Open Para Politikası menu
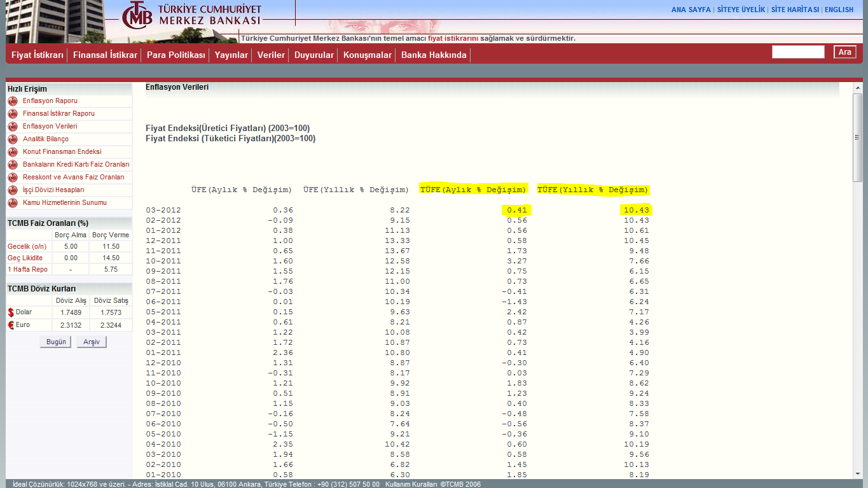Viewport: 868px width, 488px height. [176, 55]
